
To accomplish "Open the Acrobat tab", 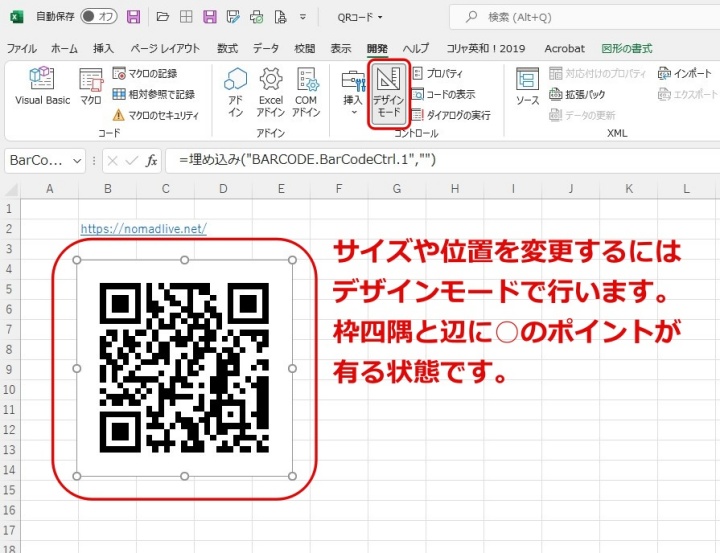I will pos(564,48).
